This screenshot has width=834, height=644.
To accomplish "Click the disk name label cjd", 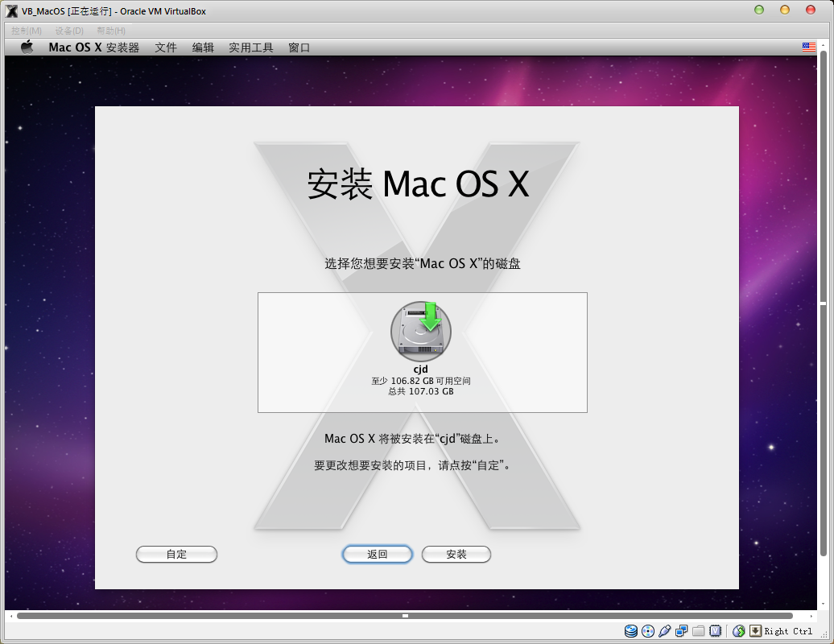I will coord(421,369).
